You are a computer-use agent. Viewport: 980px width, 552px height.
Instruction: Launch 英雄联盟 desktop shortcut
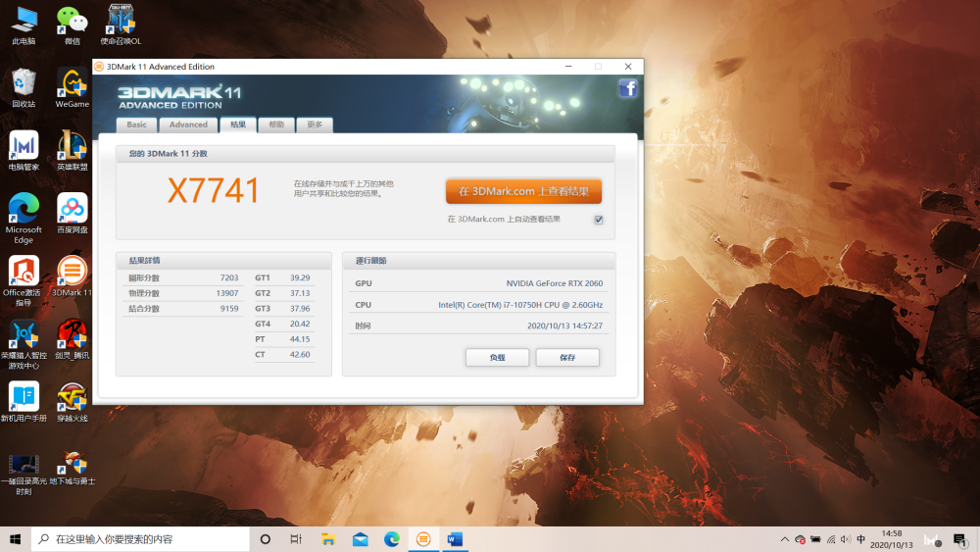click(73, 151)
